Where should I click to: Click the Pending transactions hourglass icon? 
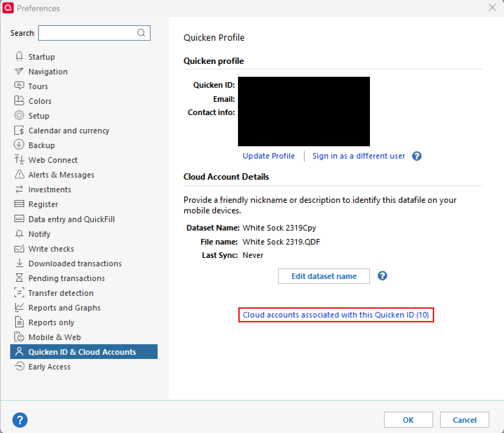(19, 278)
